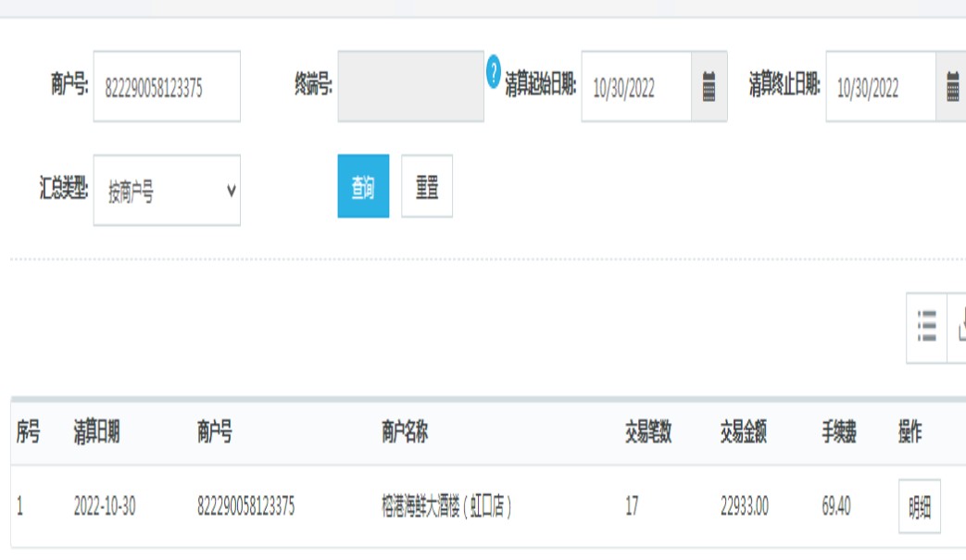Click the export icon at right edge
Image resolution: width=966 pixels, height=560 pixels.
pyautogui.click(x=960, y=327)
